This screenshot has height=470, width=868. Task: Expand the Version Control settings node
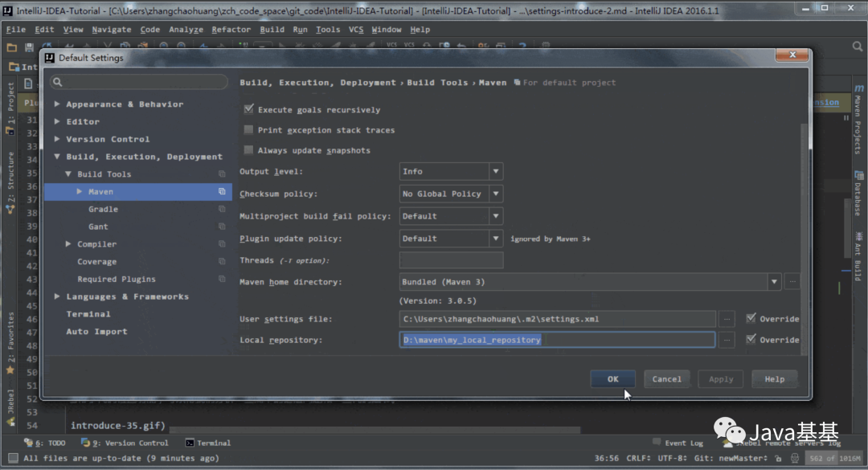(x=57, y=139)
